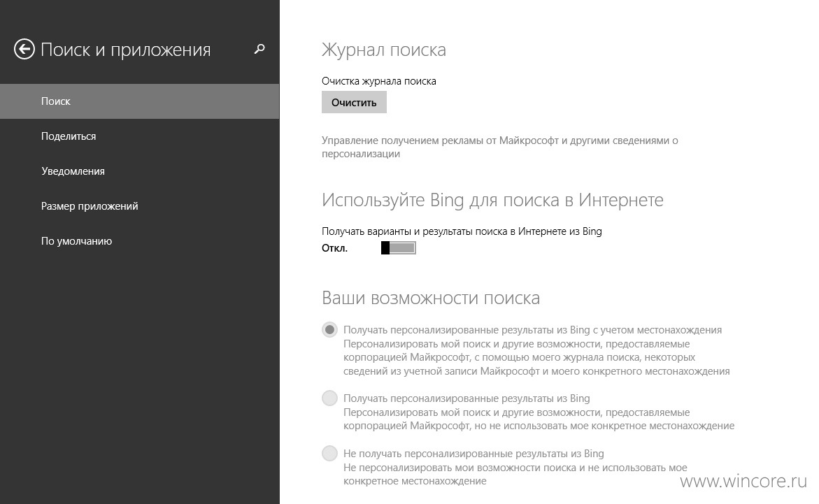Go back using the circled arrow icon
Image resolution: width=819 pixels, height=504 pixels.
[x=24, y=50]
